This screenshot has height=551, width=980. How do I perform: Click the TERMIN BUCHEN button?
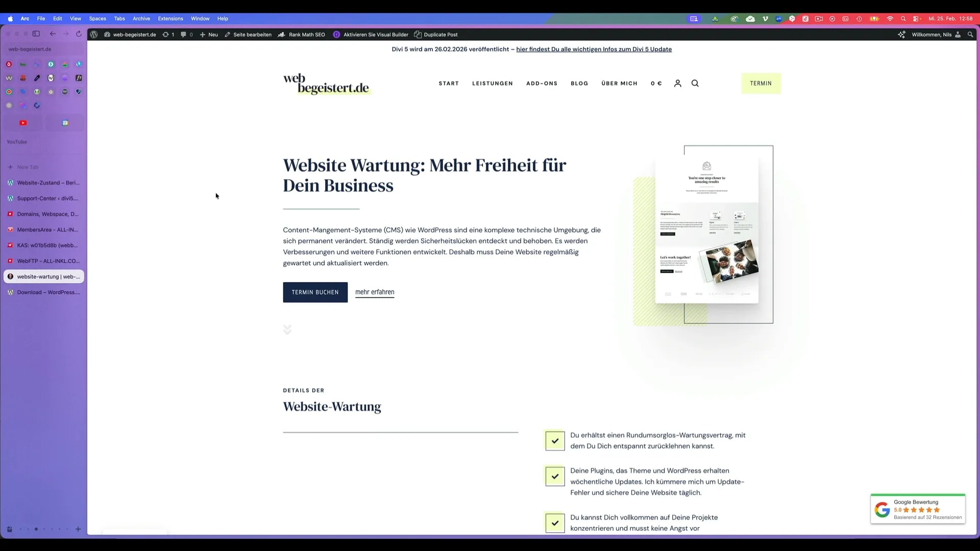(x=315, y=292)
